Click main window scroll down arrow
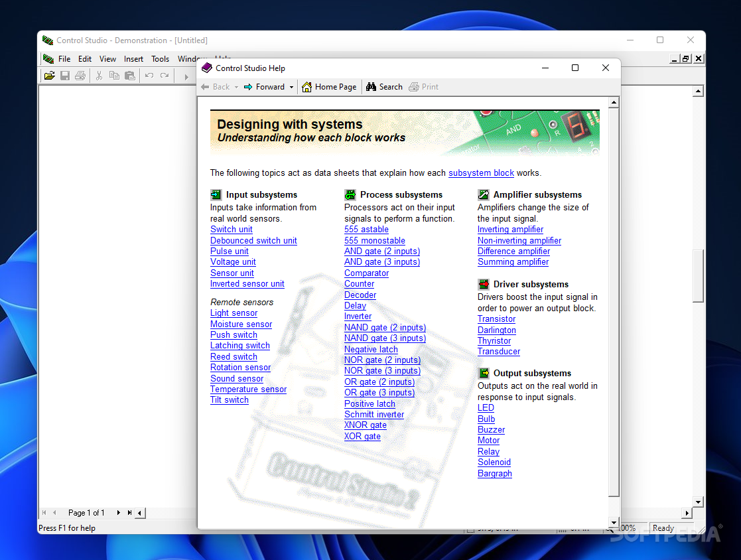This screenshot has width=741, height=560. (x=698, y=502)
